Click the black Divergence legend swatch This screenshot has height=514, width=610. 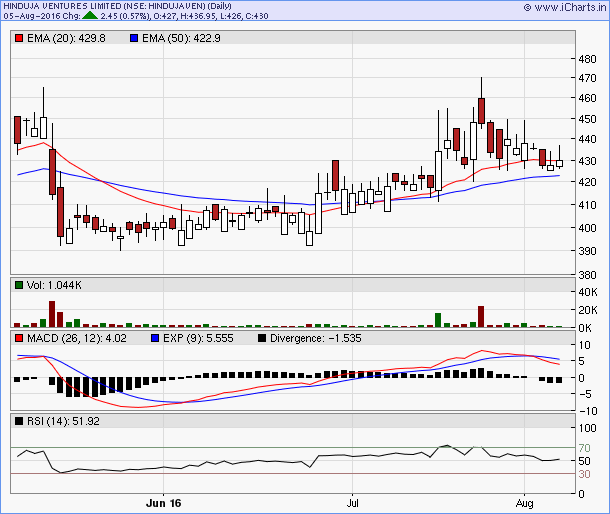tap(262, 338)
